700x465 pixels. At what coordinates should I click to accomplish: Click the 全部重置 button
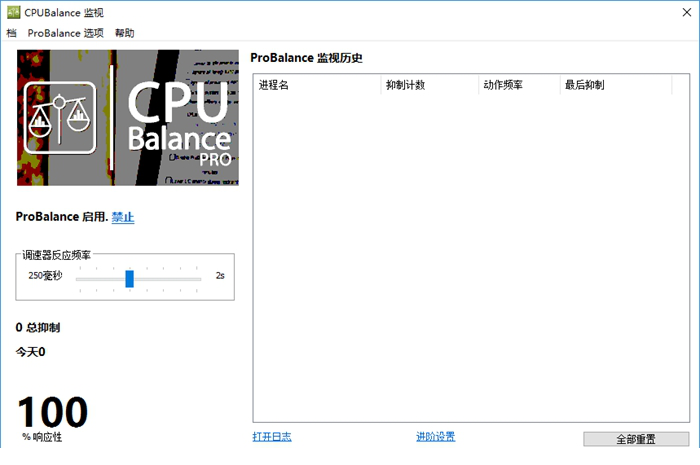click(x=636, y=439)
